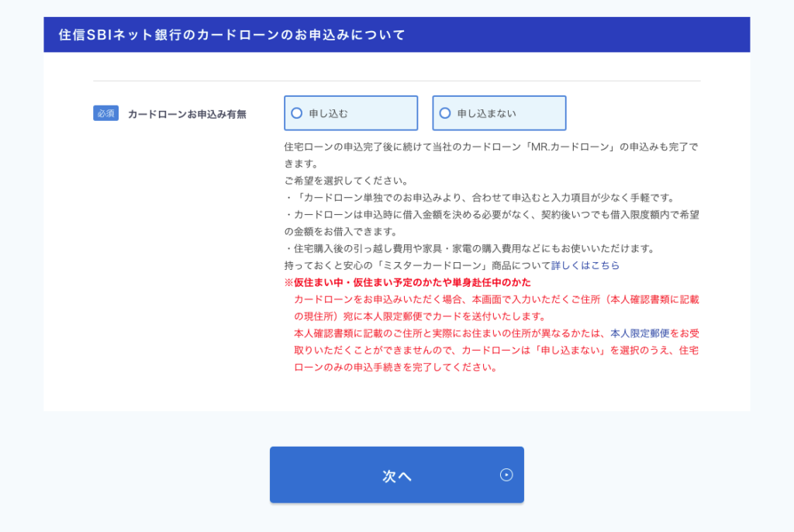Select the 申し込まない radio option
This screenshot has height=532, width=794.
(x=499, y=113)
